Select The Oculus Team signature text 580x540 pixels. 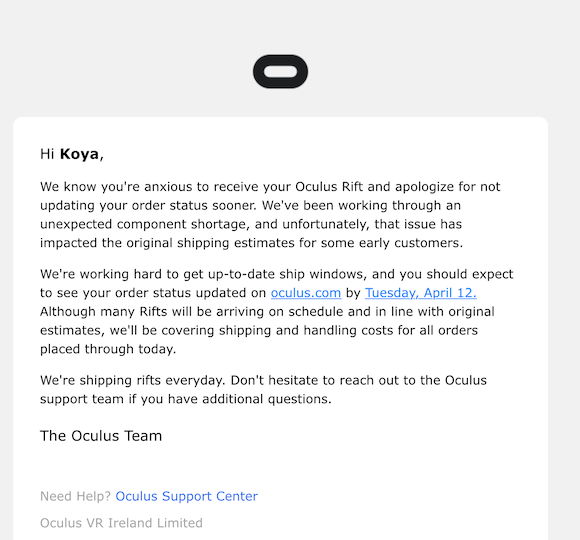coord(101,436)
